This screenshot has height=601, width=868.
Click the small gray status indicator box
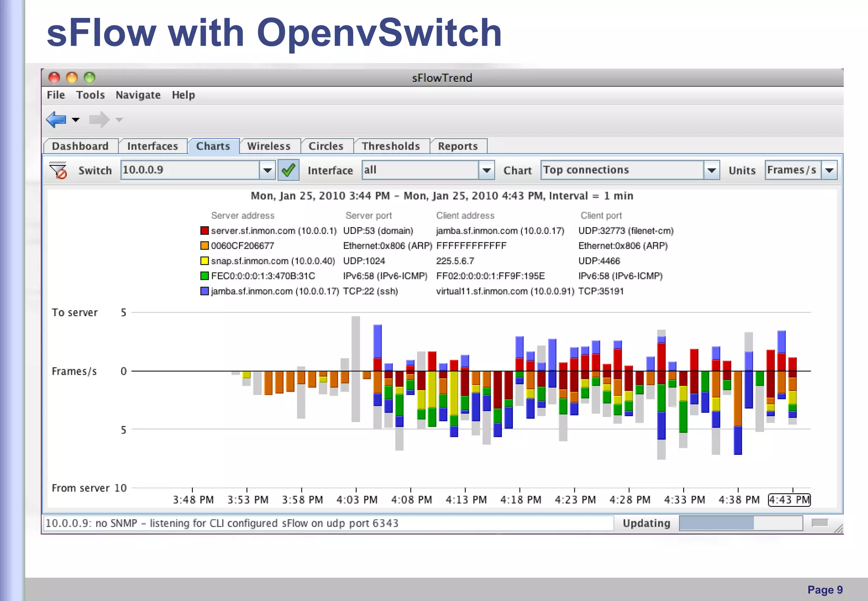[820, 523]
